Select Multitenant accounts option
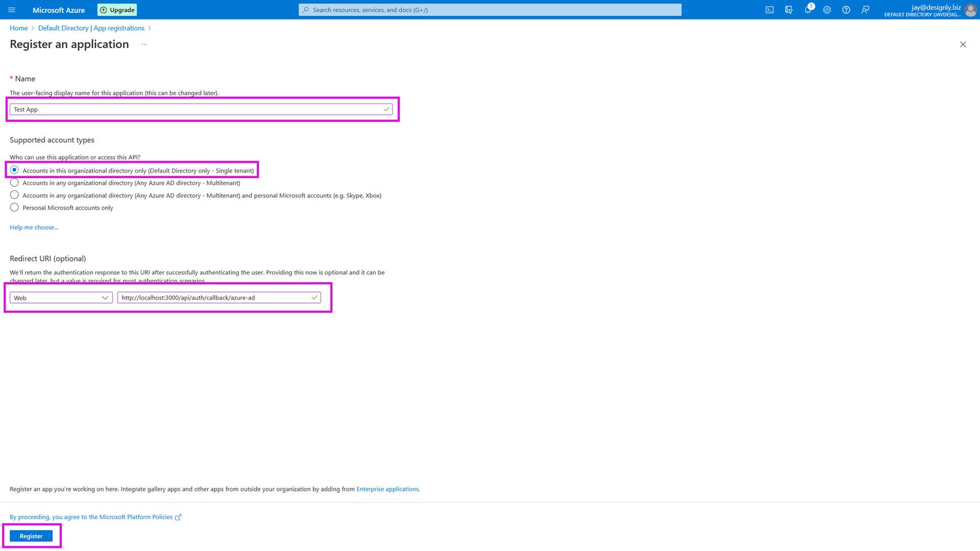 [x=14, y=182]
